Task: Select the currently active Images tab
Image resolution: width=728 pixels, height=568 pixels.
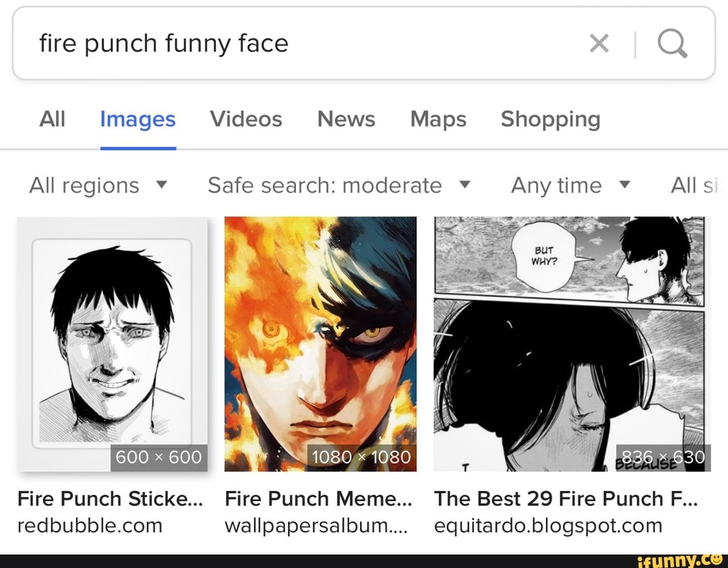Action: coord(138,119)
